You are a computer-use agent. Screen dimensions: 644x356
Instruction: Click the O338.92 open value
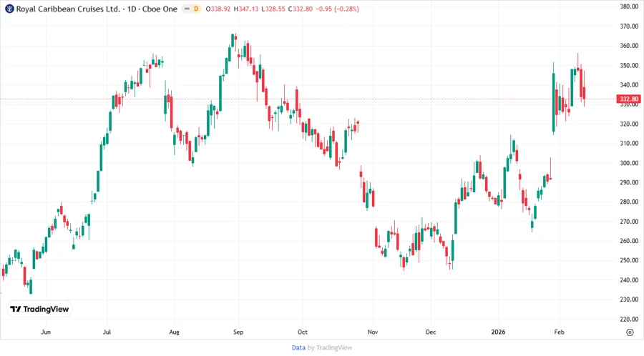point(218,9)
